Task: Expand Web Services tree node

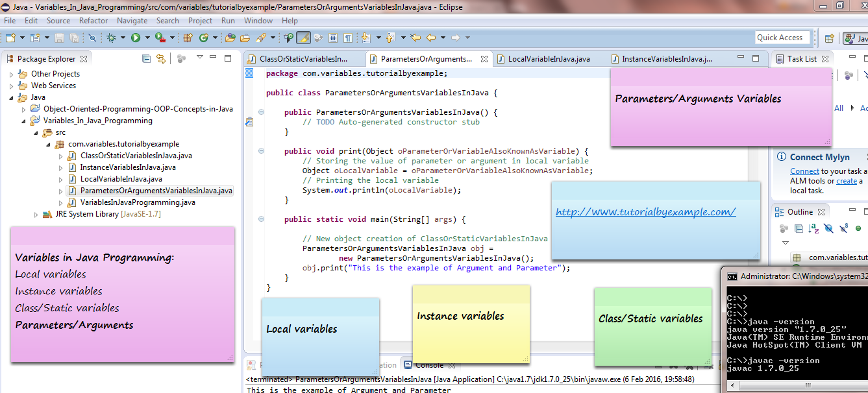Action: [11, 86]
